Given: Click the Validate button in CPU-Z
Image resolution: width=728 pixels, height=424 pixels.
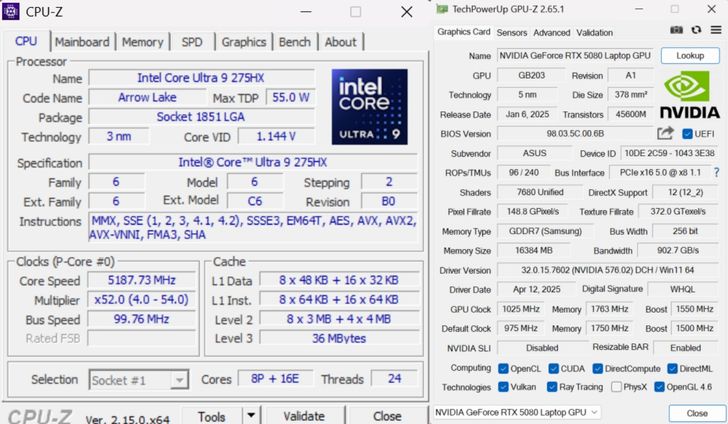Looking at the screenshot, I should (x=304, y=416).
